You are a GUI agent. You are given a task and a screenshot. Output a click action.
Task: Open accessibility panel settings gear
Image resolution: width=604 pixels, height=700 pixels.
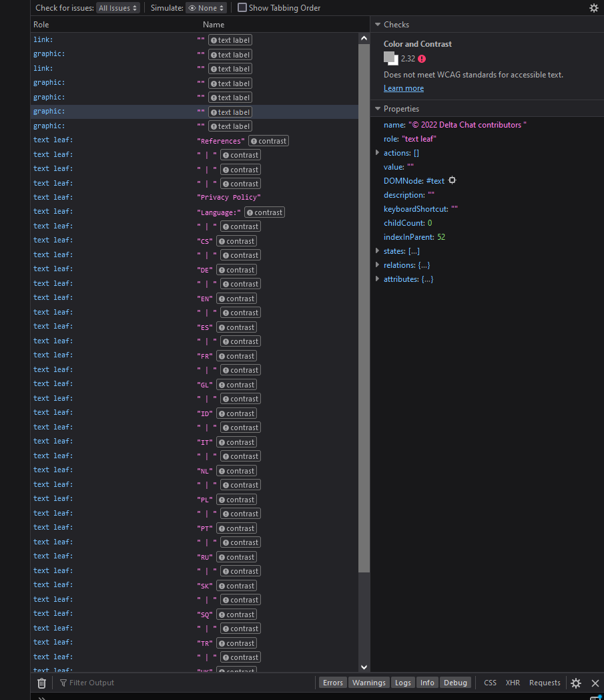[x=594, y=8]
